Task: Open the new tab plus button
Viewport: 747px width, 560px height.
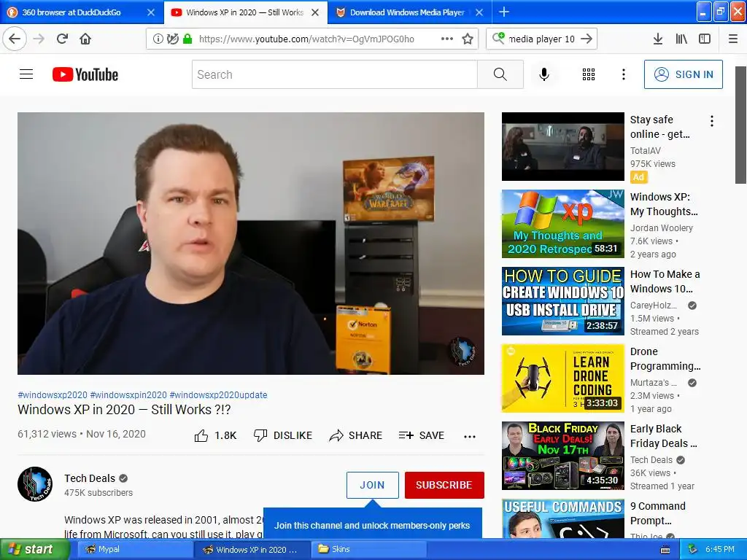Action: coord(503,12)
